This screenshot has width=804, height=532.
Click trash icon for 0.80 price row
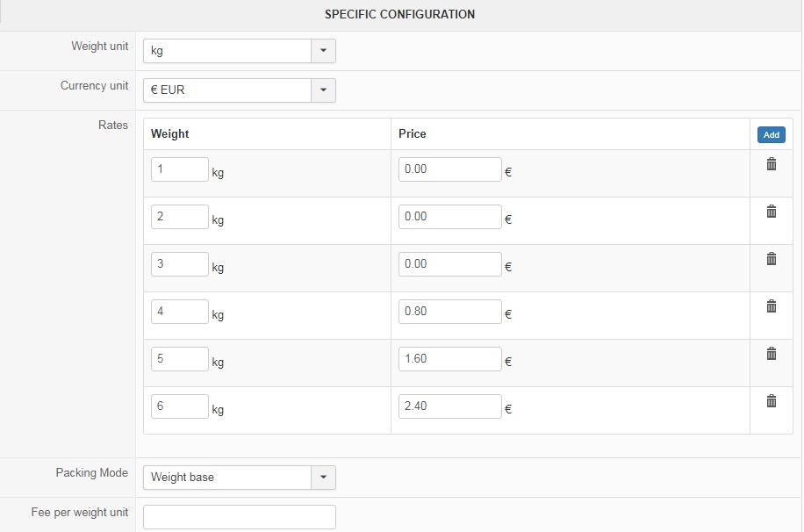click(772, 306)
